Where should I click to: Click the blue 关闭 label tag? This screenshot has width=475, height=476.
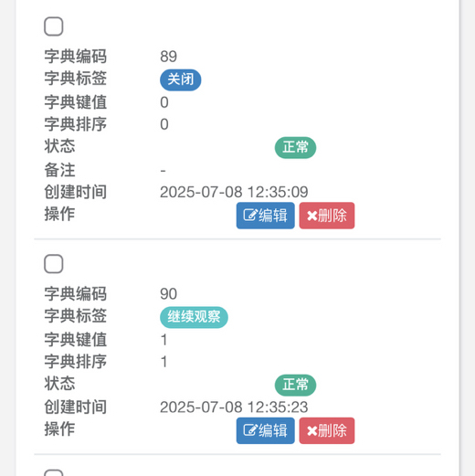click(181, 79)
